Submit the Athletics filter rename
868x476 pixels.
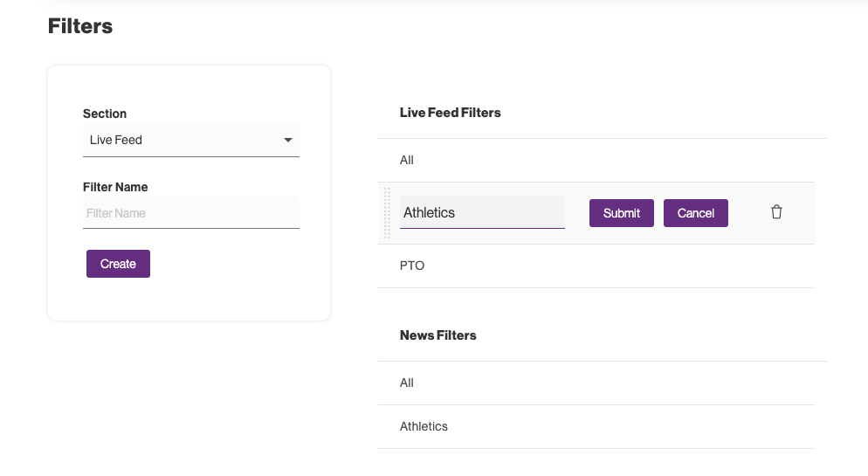(621, 213)
